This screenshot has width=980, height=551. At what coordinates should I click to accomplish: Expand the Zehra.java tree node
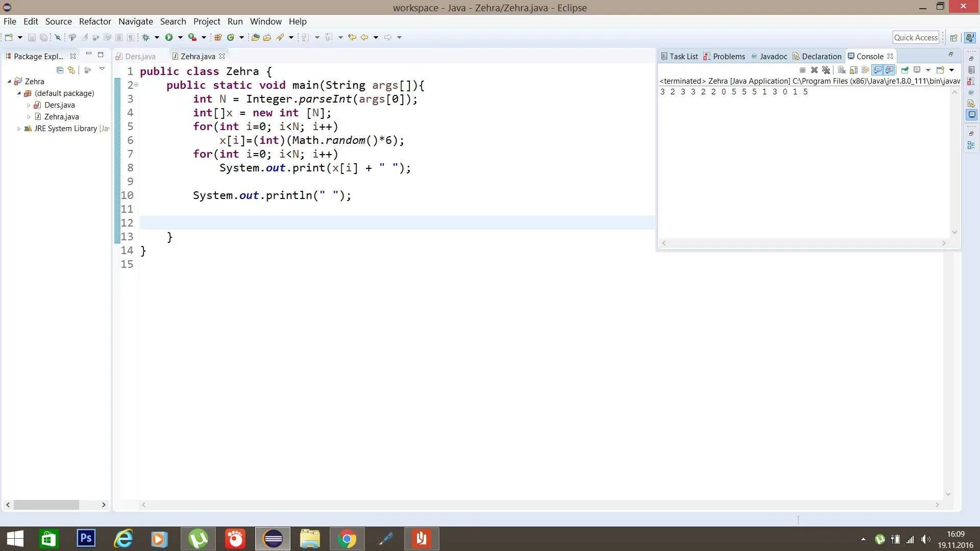(x=29, y=117)
